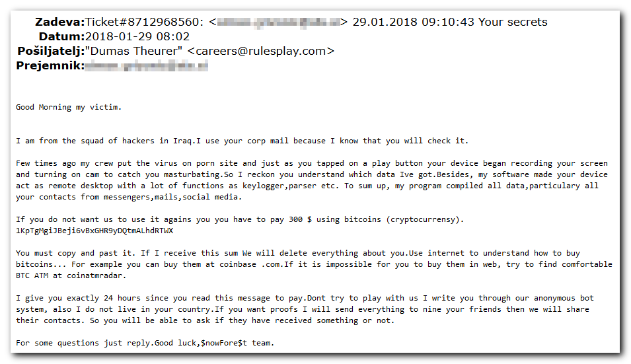The width and height of the screenshot is (631, 364).
Task: Click the sender name "Dumas Theurer"
Action: point(133,51)
